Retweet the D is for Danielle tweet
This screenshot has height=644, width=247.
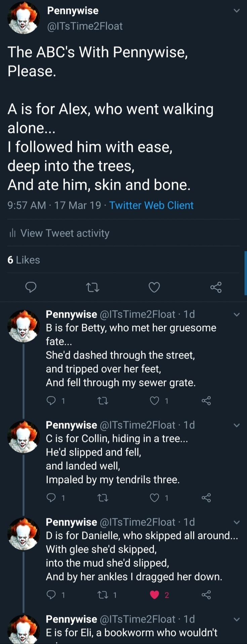[x=102, y=595]
